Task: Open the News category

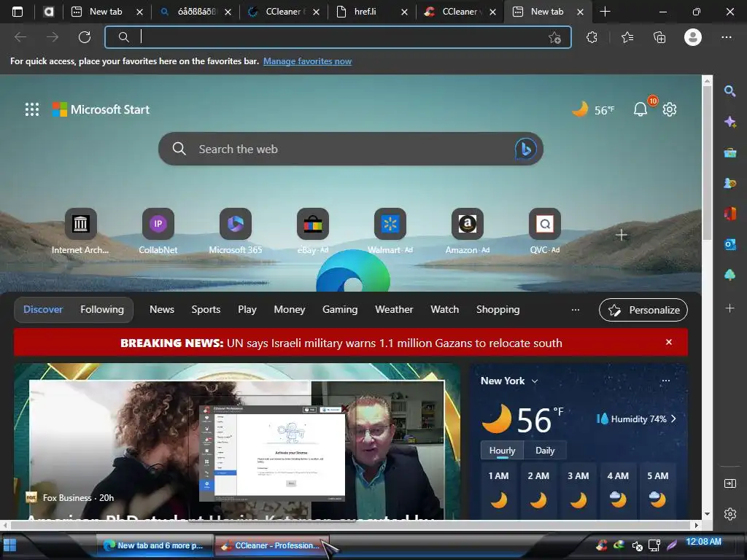Action: click(x=162, y=309)
